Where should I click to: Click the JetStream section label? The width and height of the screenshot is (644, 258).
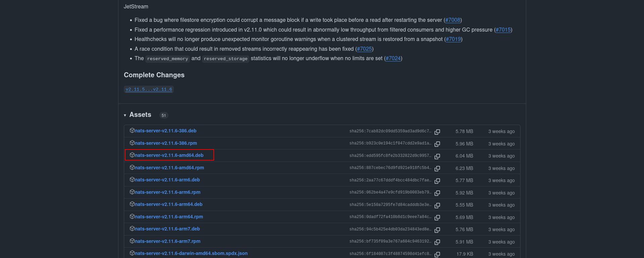[x=136, y=7]
